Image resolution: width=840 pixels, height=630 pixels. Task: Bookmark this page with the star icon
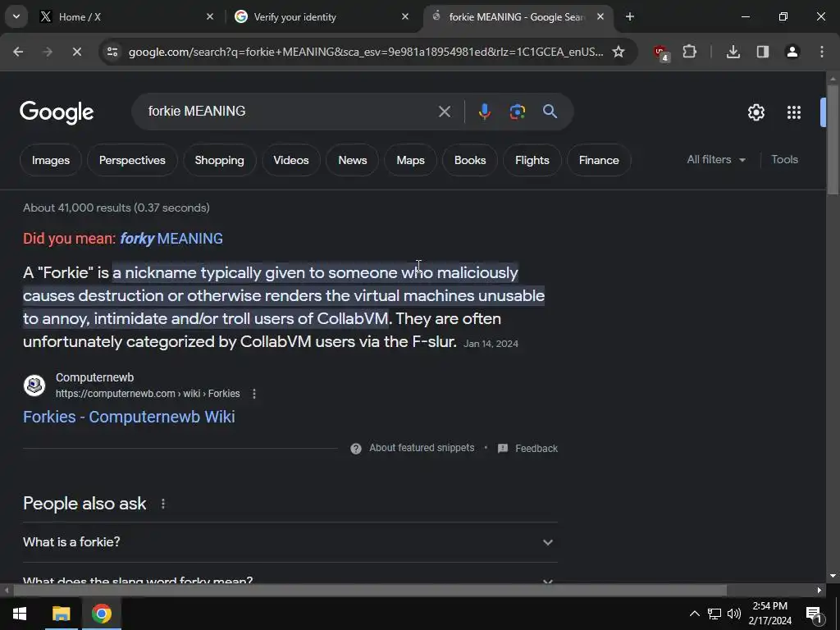click(x=619, y=52)
